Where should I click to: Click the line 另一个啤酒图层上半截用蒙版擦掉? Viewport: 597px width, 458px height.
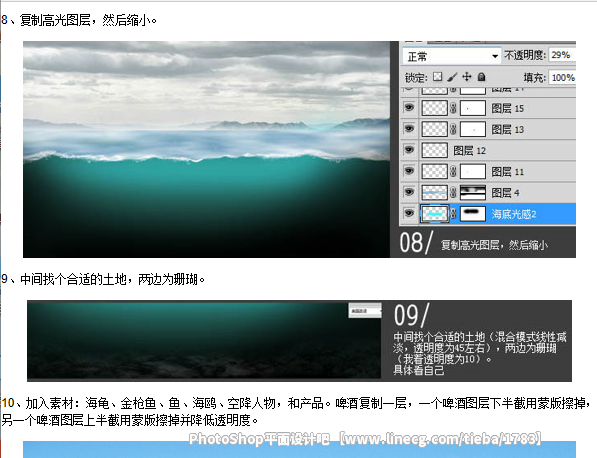130,420
